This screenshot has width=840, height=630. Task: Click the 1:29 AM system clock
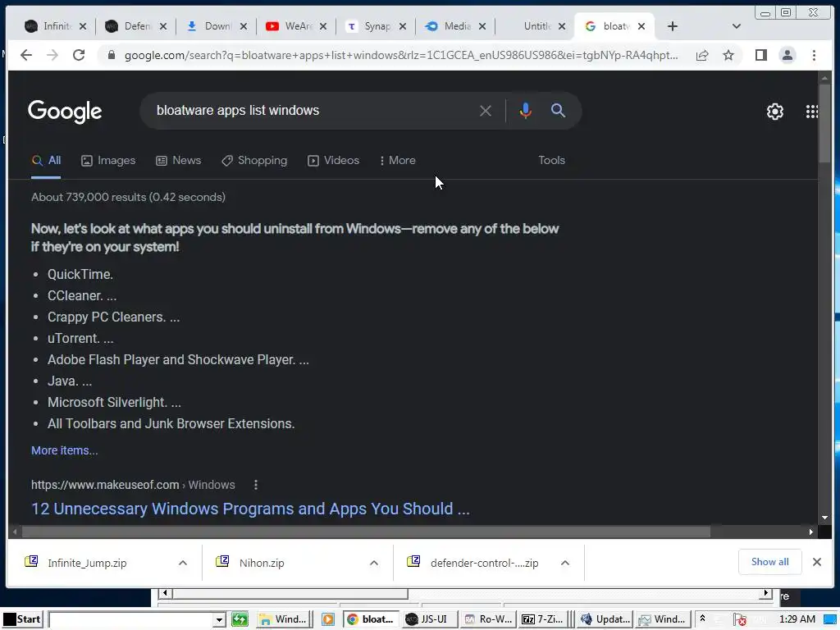tap(797, 619)
